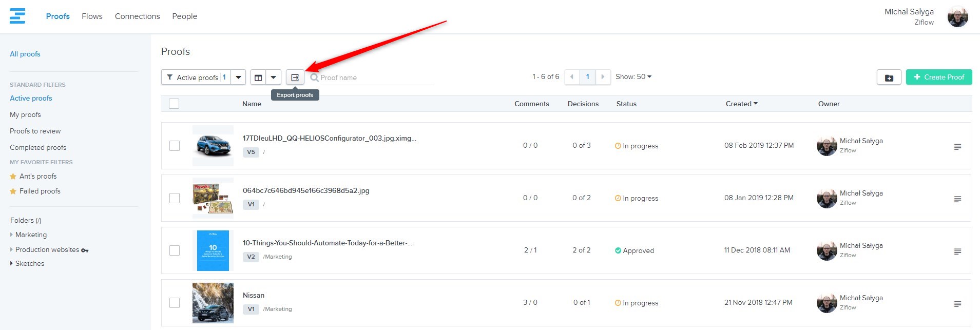Open the column layout view icon
This screenshot has width=980, height=330.
tap(258, 77)
